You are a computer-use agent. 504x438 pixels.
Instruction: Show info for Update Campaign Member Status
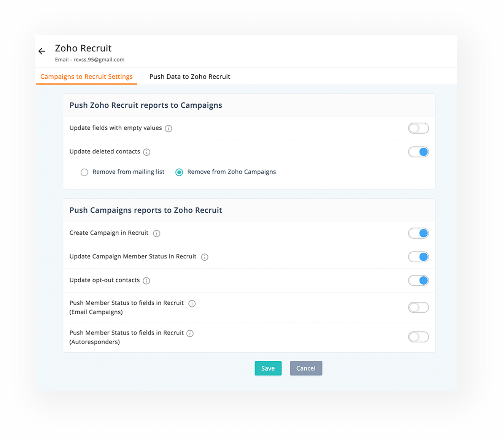click(205, 257)
